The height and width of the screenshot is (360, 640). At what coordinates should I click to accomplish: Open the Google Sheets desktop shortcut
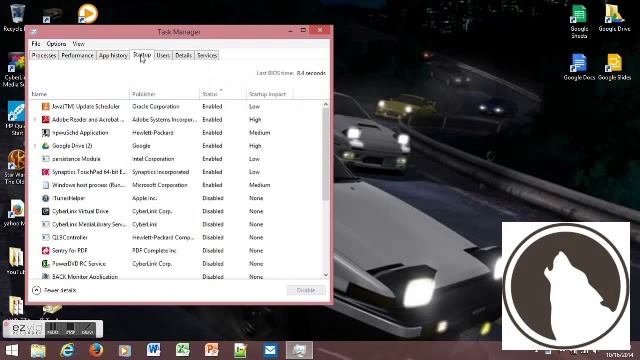pyautogui.click(x=579, y=21)
